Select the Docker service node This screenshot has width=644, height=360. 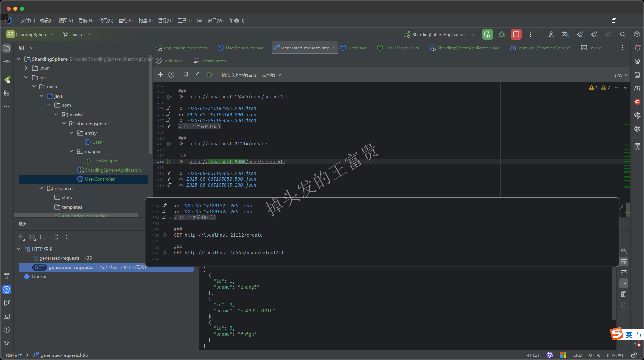(x=39, y=276)
